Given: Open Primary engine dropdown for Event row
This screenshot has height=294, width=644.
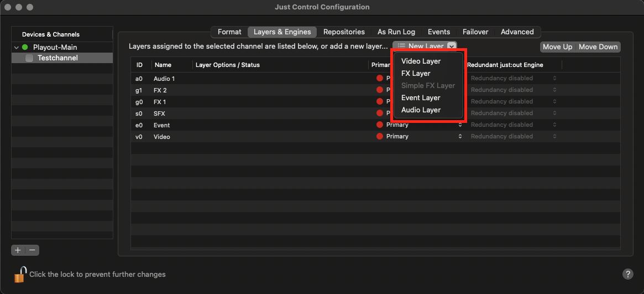Looking at the screenshot, I should tap(460, 125).
